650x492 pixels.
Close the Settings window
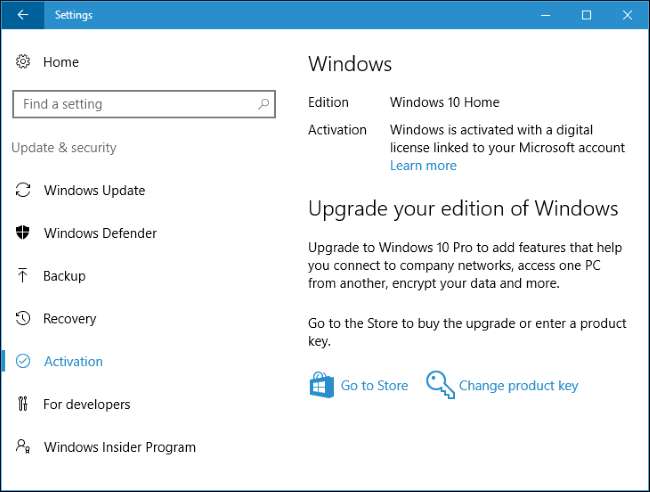point(628,15)
